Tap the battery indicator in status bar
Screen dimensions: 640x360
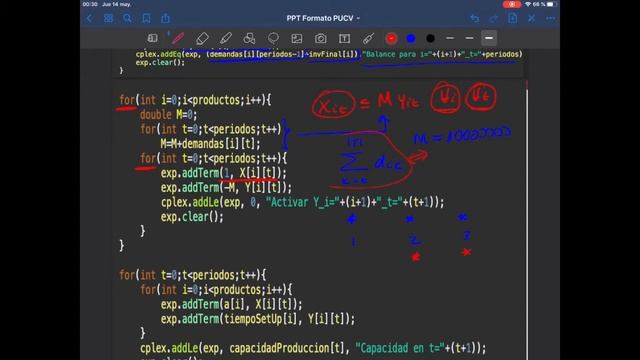tap(552, 4)
